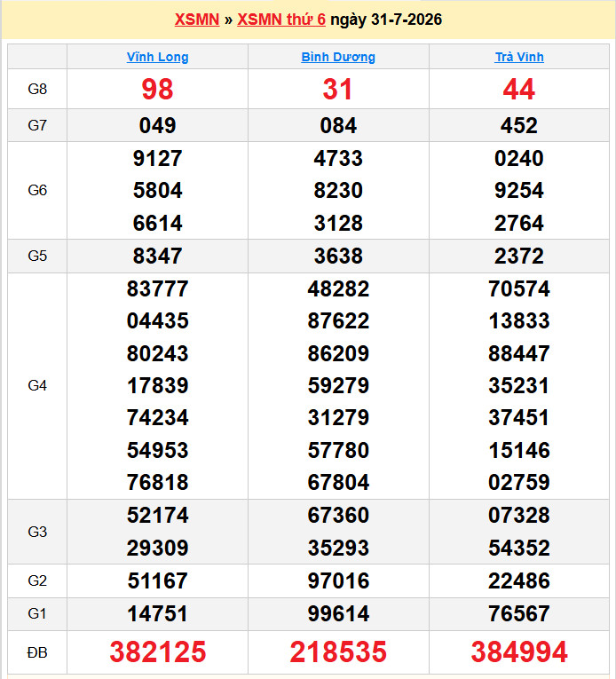Image resolution: width=616 pixels, height=679 pixels.
Task: Click G6 number 5804
Action: (157, 191)
